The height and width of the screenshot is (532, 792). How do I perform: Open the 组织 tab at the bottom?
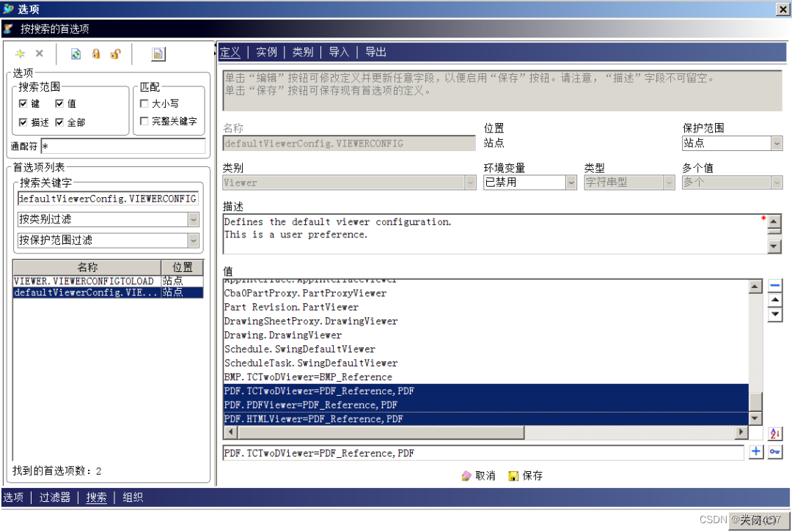133,497
